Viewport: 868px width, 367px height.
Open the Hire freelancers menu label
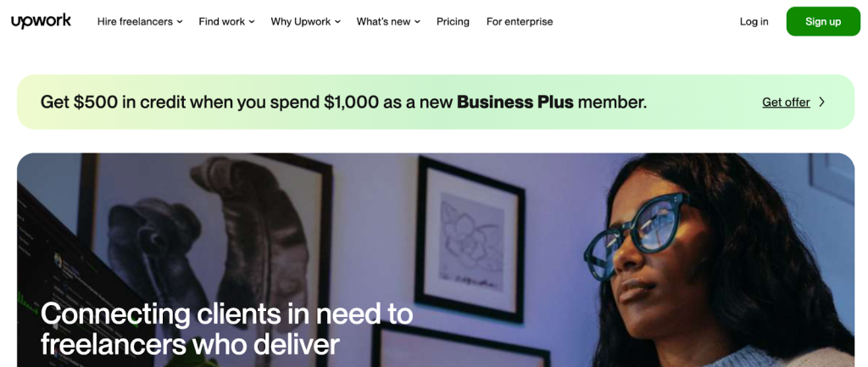point(136,21)
